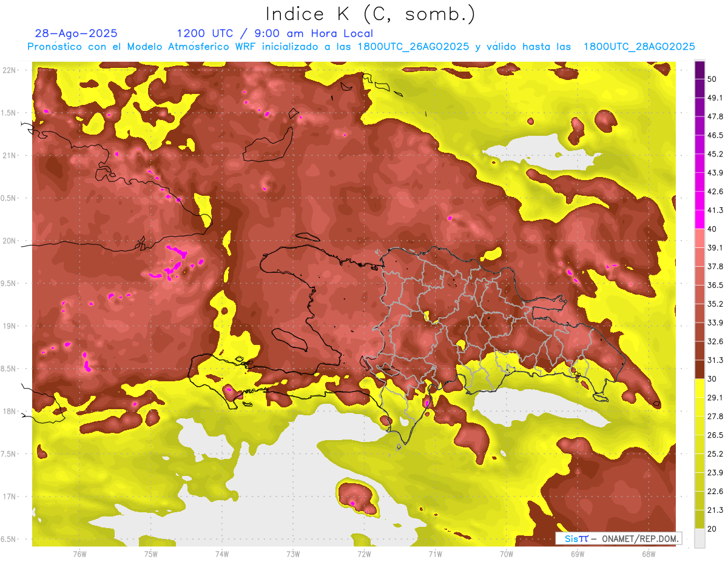Click the 28-Ago-2025 date label

[76, 33]
